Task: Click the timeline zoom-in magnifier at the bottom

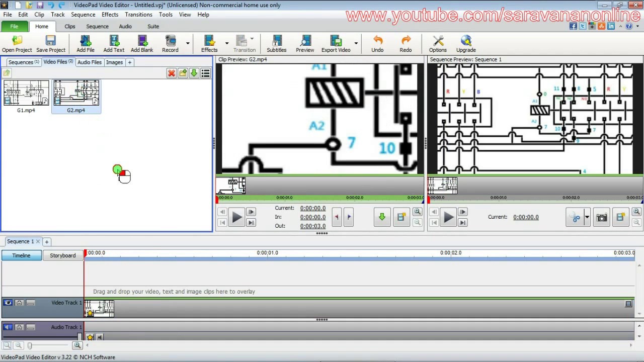Action: [x=77, y=345]
